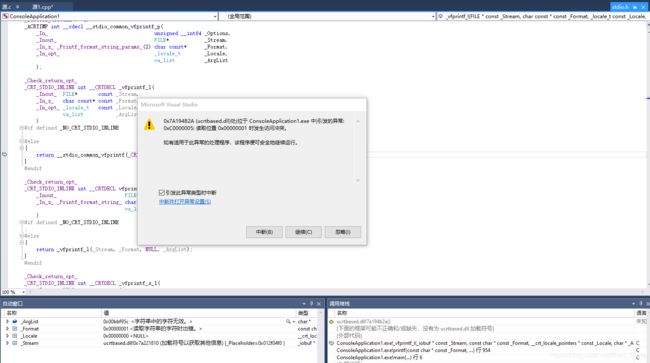Open the Call Stack window position dropdown arrow
650x363 pixels.
pos(633,304)
